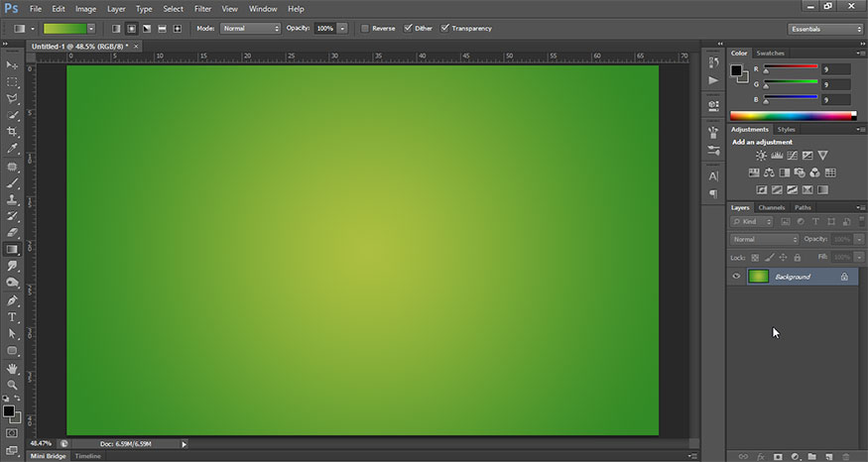Viewport: 868px width, 462px height.
Task: Select the Crop tool
Action: (x=12, y=132)
